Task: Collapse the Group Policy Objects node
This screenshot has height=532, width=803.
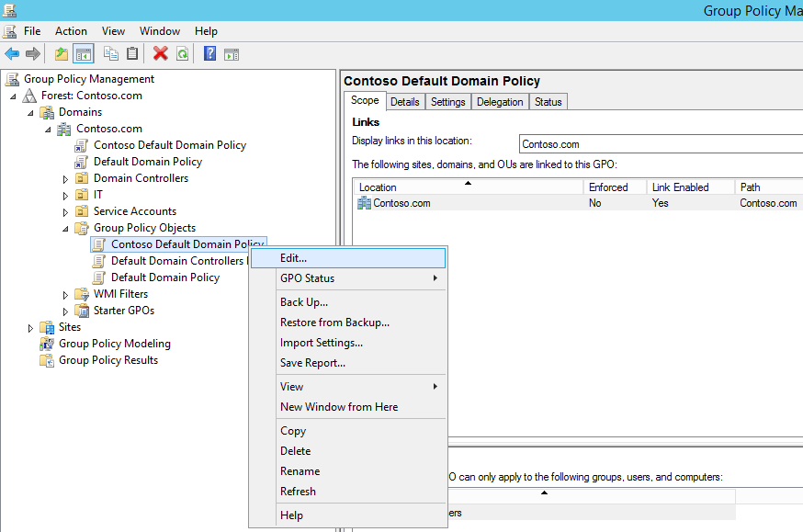Action: (65, 229)
